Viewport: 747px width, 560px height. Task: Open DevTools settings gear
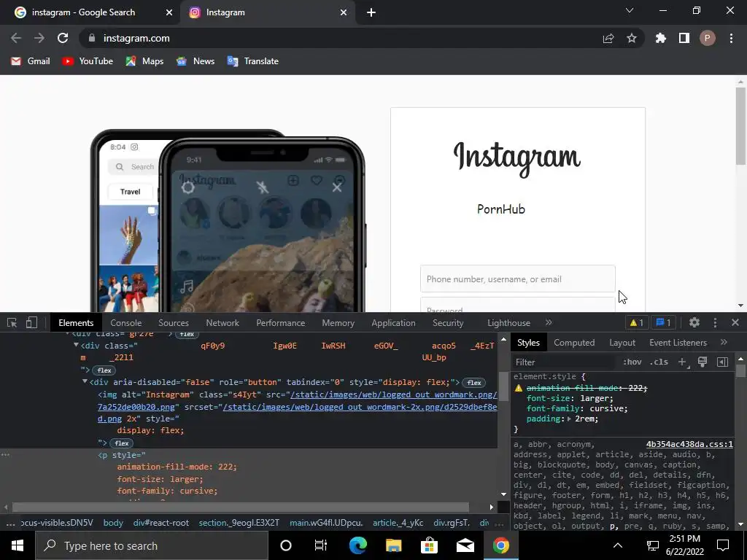pyautogui.click(x=694, y=322)
